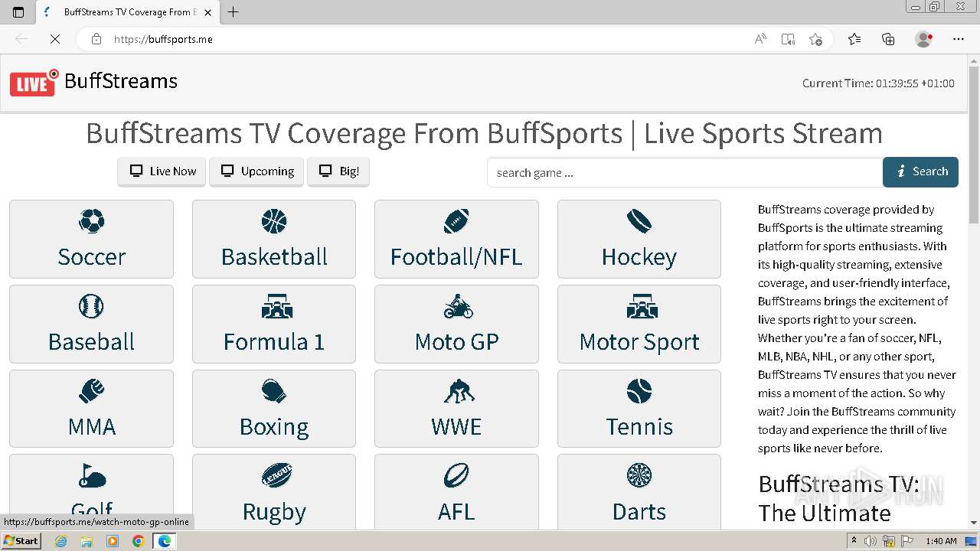Open Edge Settings and more menu

[x=959, y=39]
